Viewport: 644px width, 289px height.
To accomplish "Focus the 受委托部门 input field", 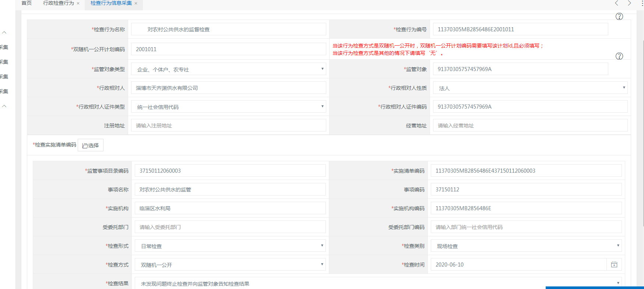I will coord(230,227).
